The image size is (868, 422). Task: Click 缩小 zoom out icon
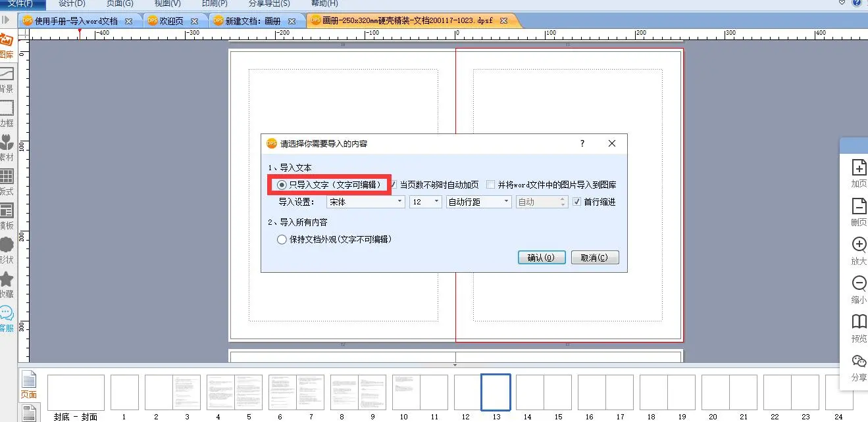coord(859,283)
